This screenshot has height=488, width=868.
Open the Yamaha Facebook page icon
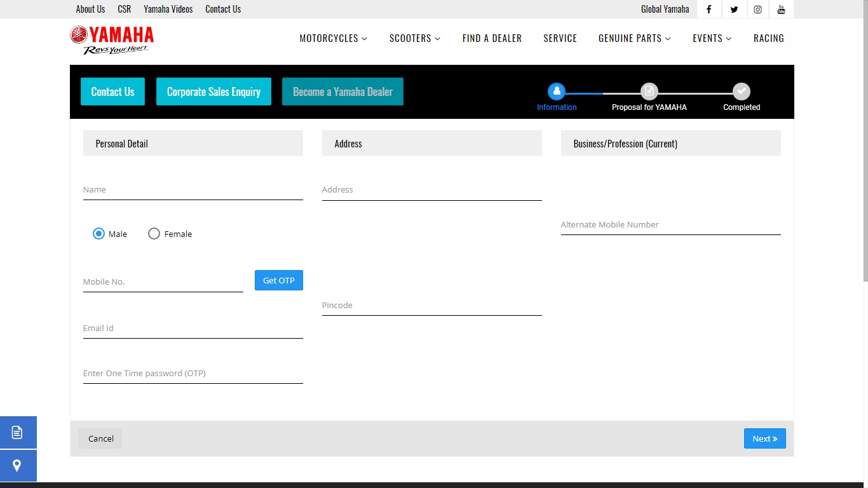pyautogui.click(x=709, y=9)
